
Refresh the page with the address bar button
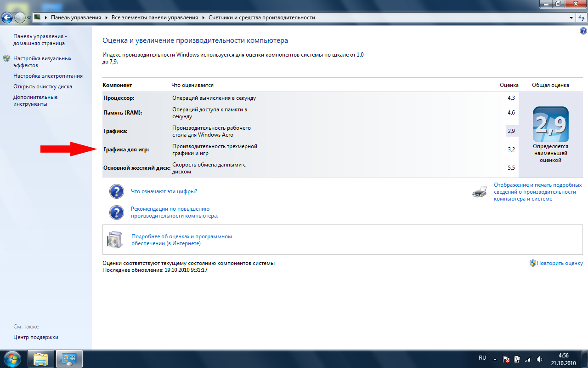point(581,17)
